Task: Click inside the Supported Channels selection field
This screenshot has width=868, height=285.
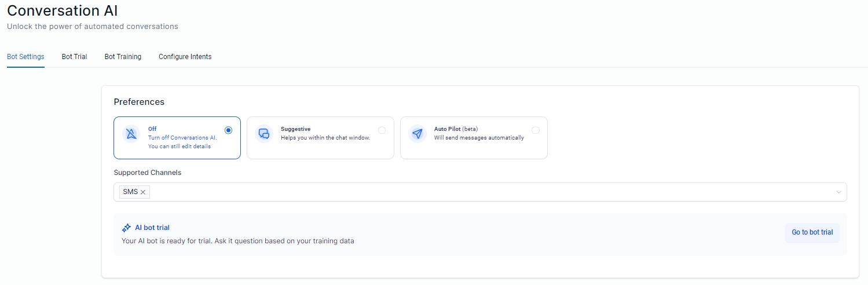Action: pyautogui.click(x=463, y=192)
